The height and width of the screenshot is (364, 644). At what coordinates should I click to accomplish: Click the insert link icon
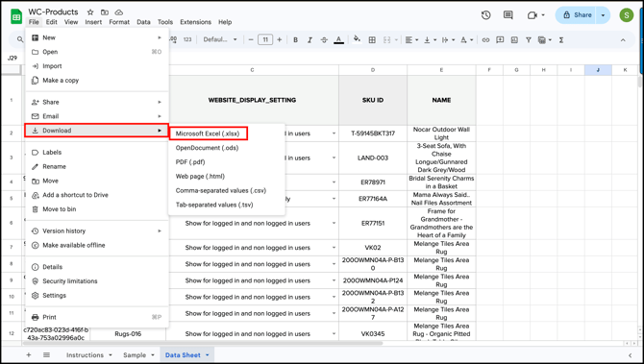click(485, 39)
